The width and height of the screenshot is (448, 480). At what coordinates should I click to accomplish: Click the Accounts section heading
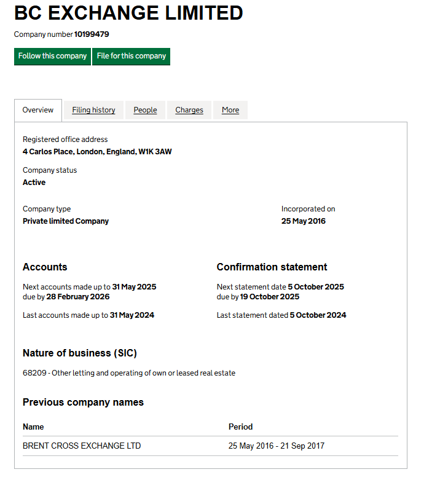click(45, 267)
